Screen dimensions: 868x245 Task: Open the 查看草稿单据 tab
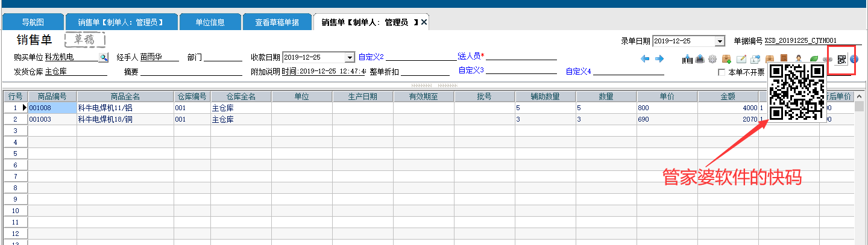click(x=277, y=22)
